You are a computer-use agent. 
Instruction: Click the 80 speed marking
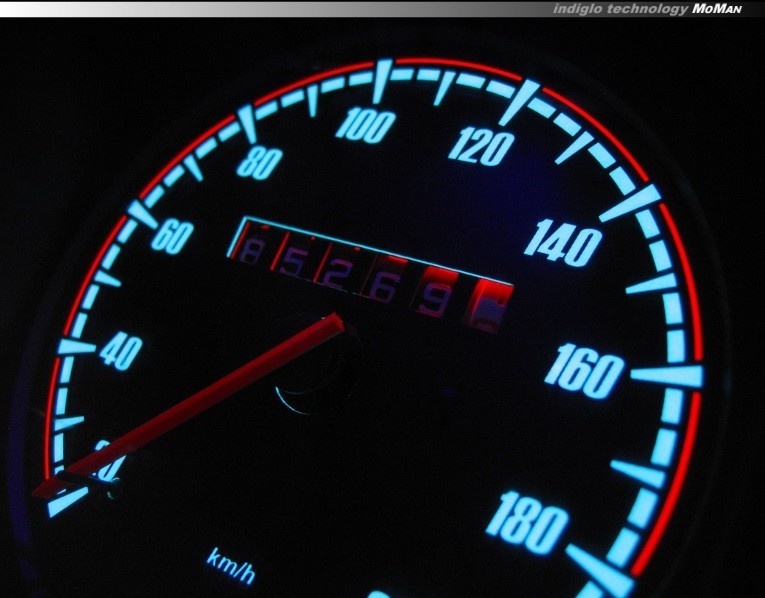coord(260,163)
